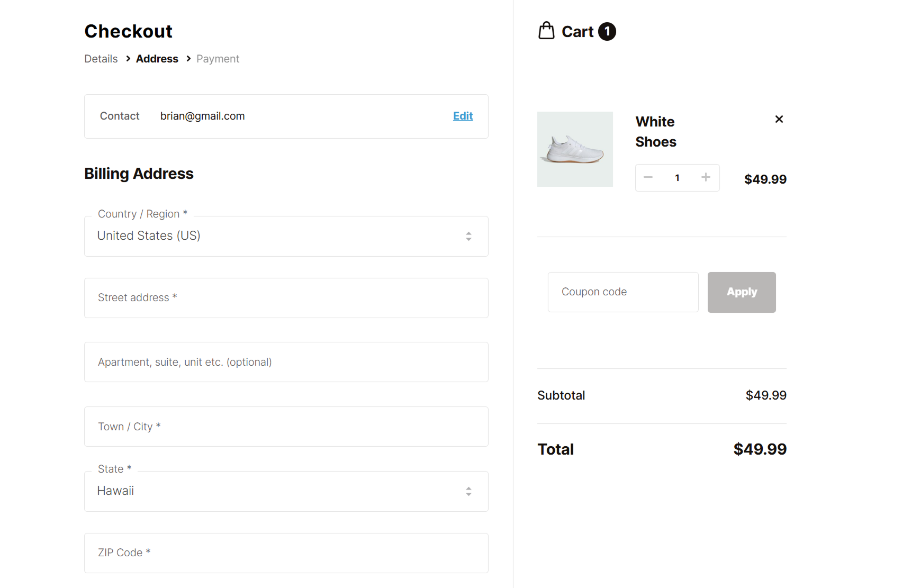911x588 pixels.
Task: Click the Edit contact link
Action: [463, 116]
